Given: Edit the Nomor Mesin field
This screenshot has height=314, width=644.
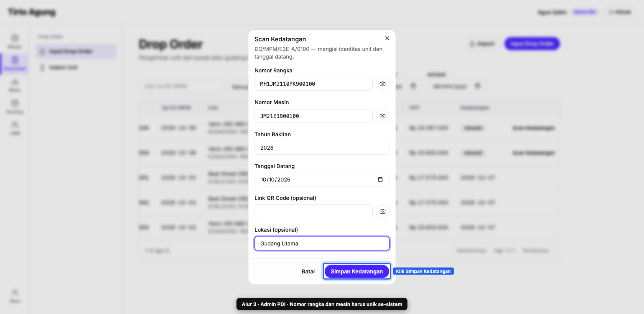Looking at the screenshot, I should 314,116.
